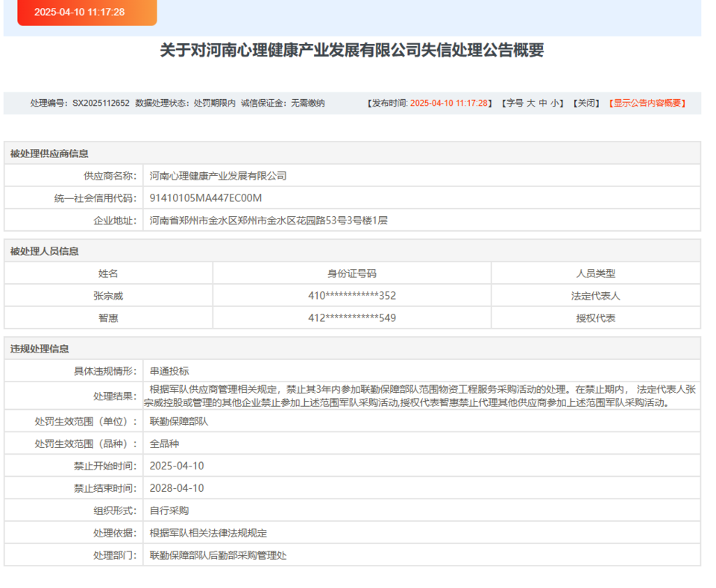Click the announcement title heading
Image resolution: width=716 pixels, height=588 pixels.
click(352, 51)
